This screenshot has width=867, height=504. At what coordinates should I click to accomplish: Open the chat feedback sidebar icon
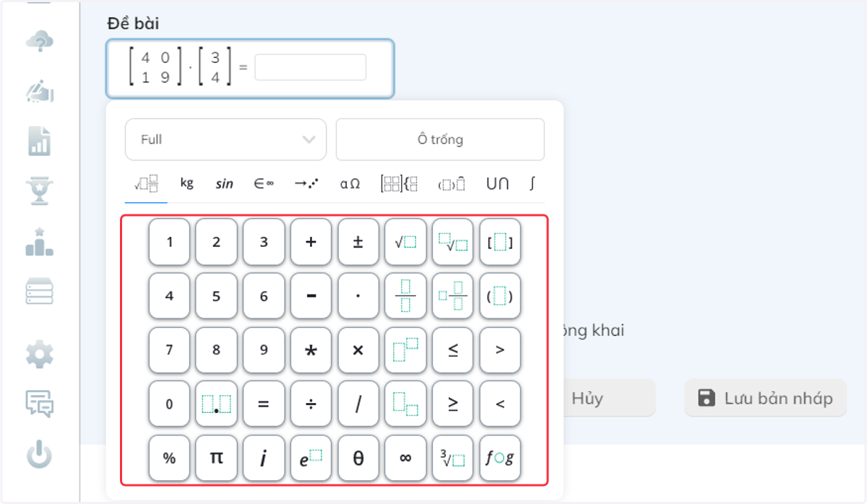tap(40, 404)
